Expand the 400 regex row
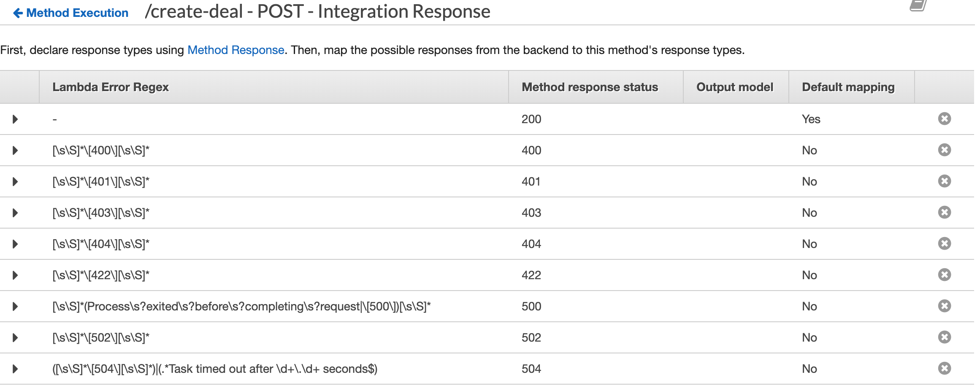Screen dimensions: 980x388 point(15,151)
